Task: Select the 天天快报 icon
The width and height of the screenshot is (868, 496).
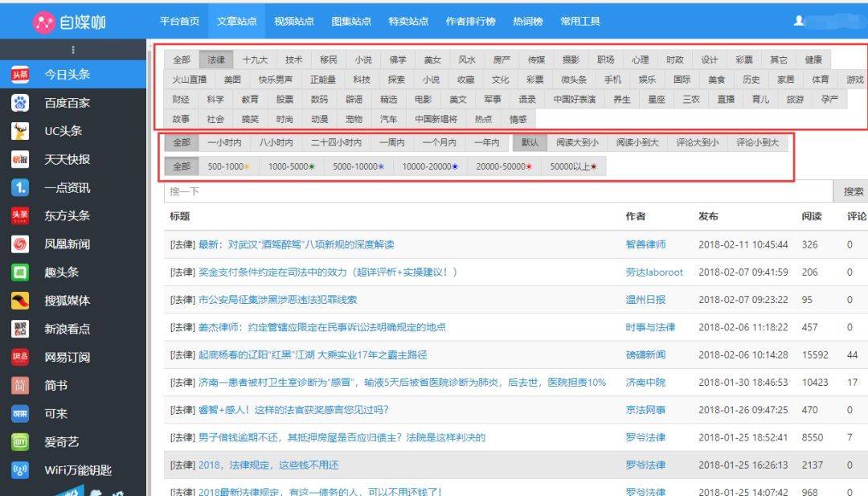Action: coord(20,159)
